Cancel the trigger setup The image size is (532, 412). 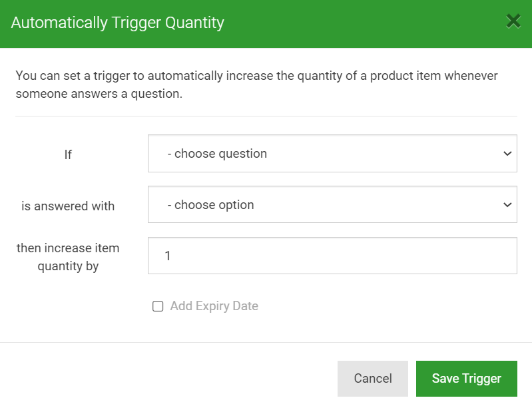pyautogui.click(x=373, y=379)
